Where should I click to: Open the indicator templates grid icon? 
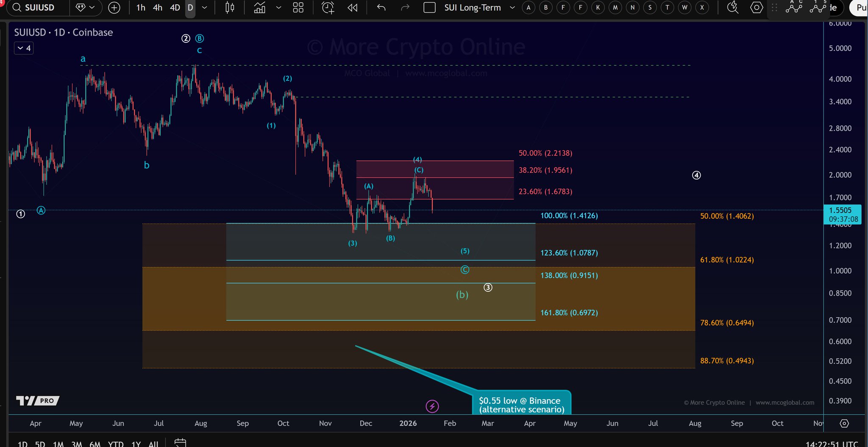click(x=298, y=8)
